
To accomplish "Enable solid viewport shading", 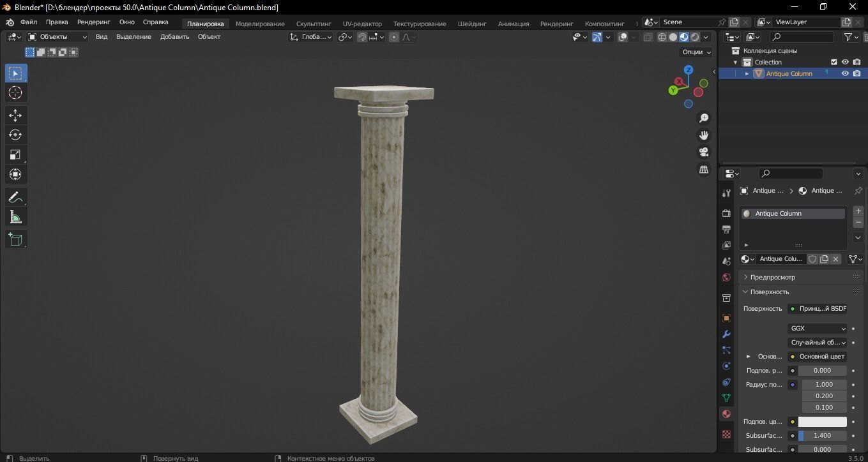I will 673,37.
